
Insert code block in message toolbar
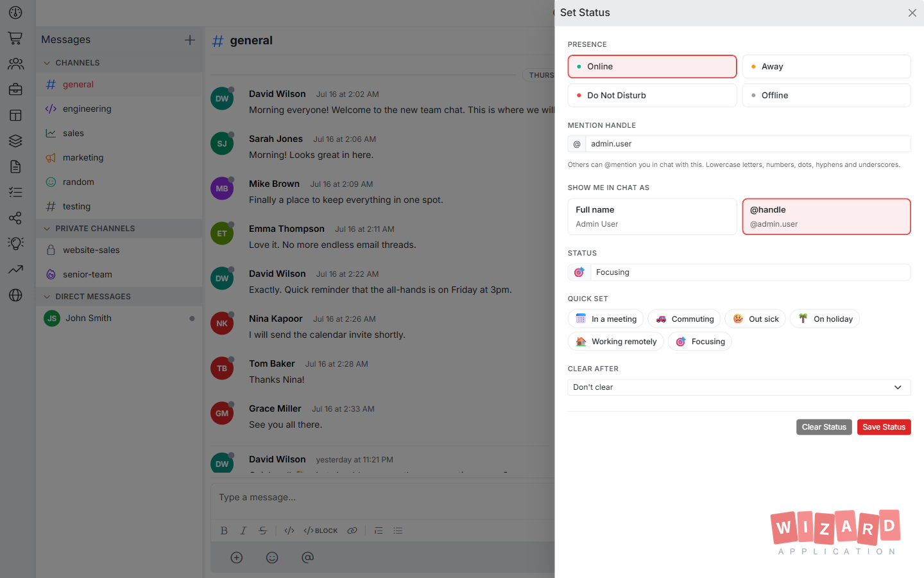click(321, 530)
